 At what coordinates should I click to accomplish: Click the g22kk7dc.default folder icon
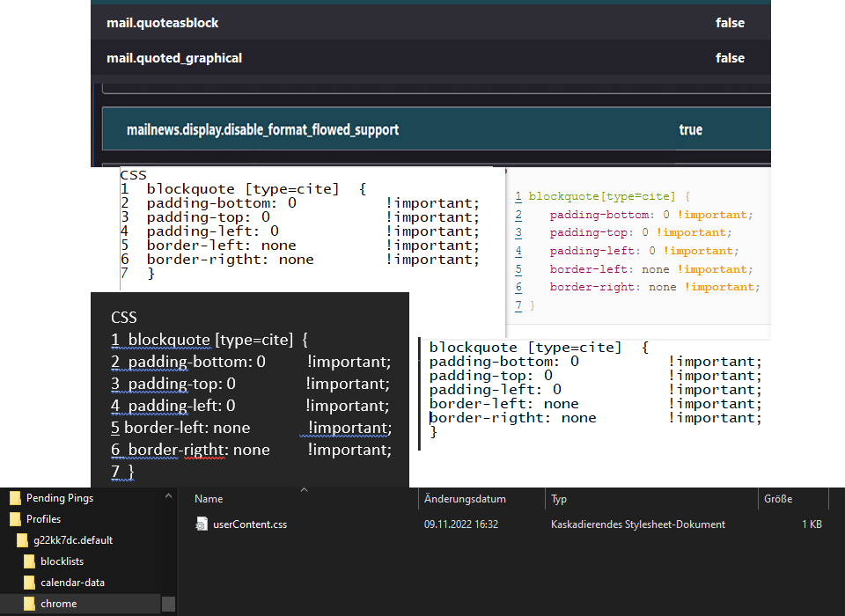[x=22, y=540]
